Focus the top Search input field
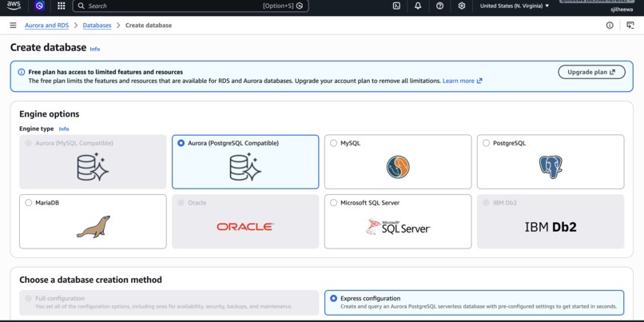The width and height of the screenshot is (644, 322). point(191,6)
